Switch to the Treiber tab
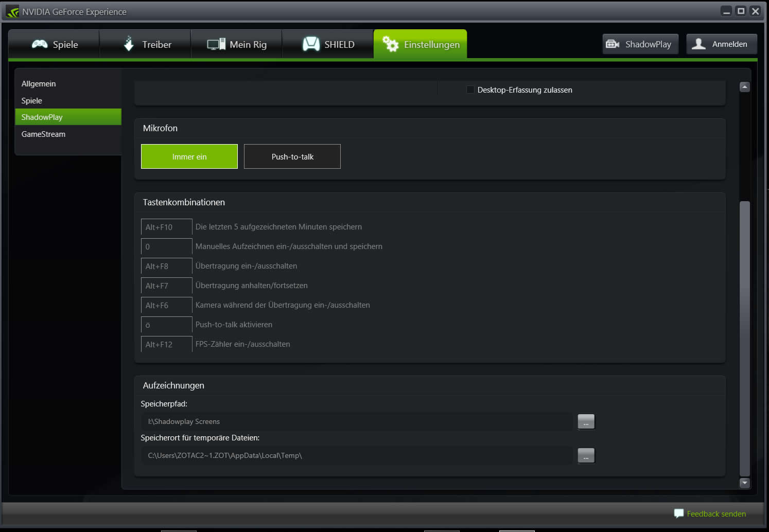This screenshot has width=769, height=532. click(x=145, y=44)
